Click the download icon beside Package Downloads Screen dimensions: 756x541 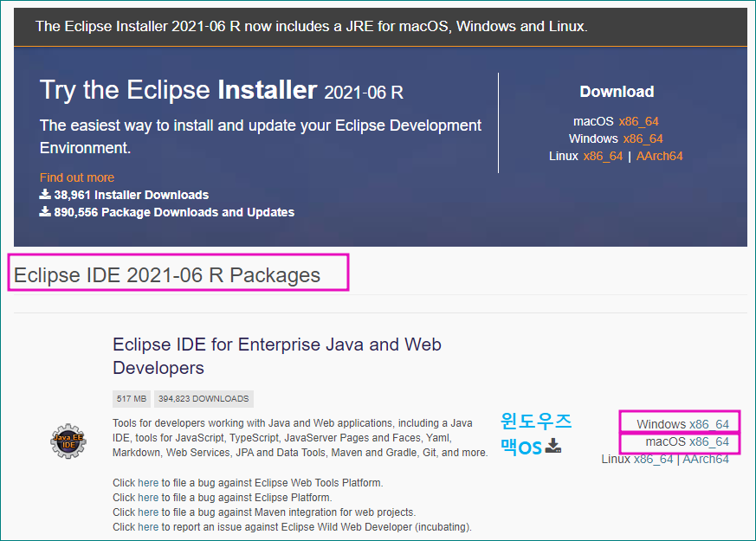(45, 211)
